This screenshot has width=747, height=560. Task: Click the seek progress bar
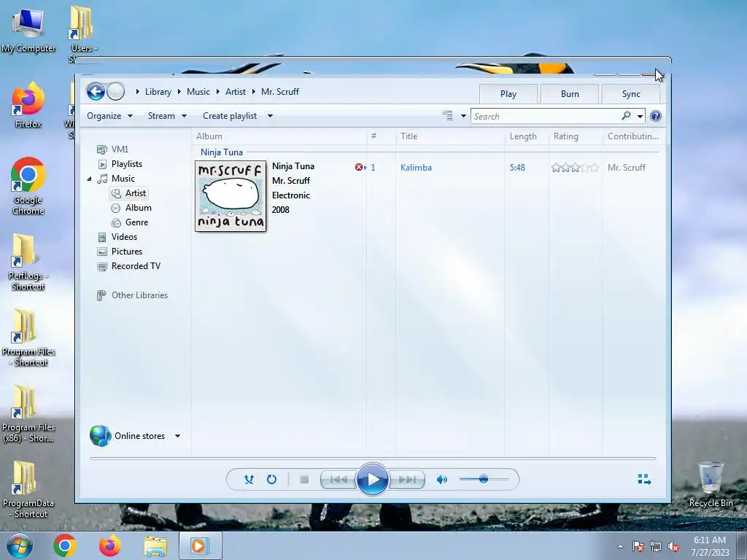373,458
